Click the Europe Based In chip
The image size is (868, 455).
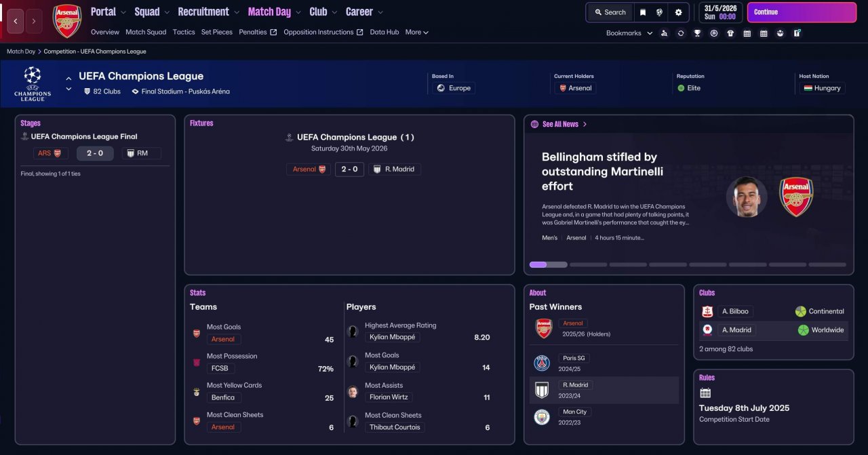click(454, 88)
